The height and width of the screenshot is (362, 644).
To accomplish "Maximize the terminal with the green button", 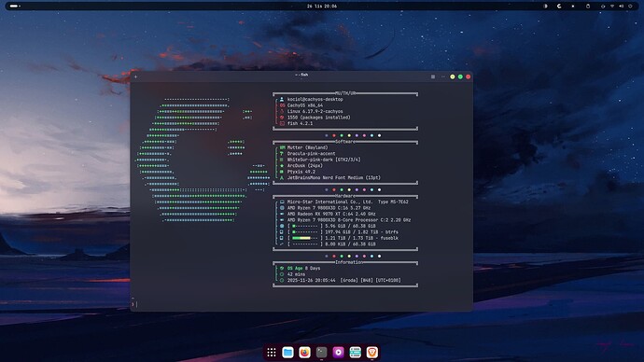I will (x=460, y=77).
